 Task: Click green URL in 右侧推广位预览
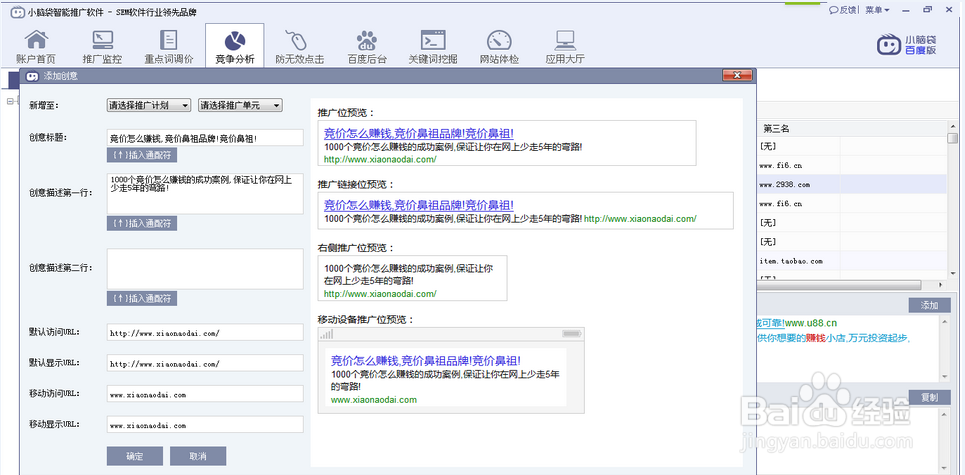pyautogui.click(x=380, y=293)
